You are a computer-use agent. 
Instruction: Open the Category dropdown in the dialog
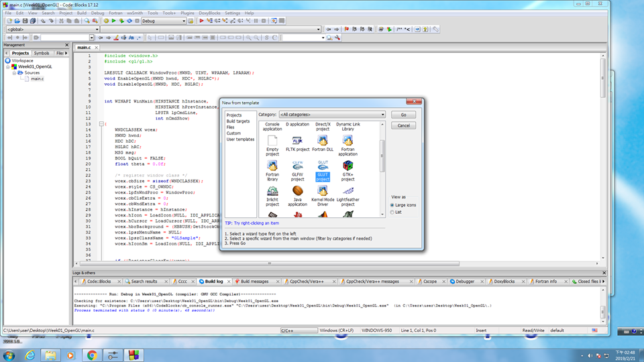point(332,115)
